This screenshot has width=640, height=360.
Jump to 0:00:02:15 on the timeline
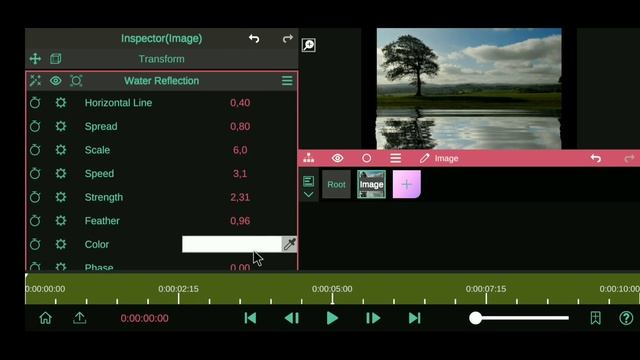pyautogui.click(x=178, y=289)
